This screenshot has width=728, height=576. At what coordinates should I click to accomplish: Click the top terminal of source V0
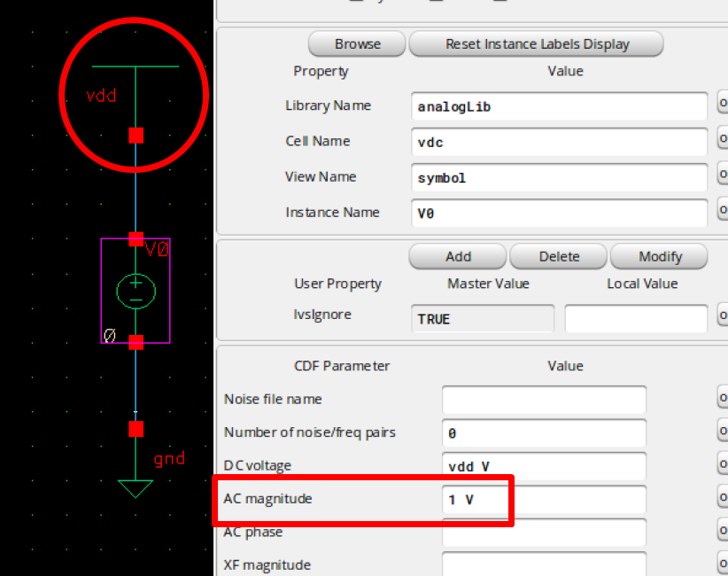click(x=136, y=239)
